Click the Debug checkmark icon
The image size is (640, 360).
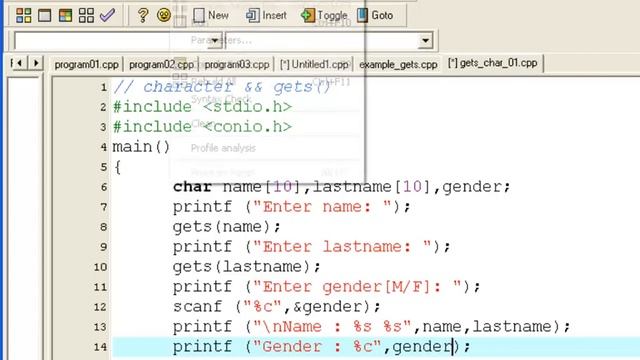pyautogui.click(x=107, y=16)
